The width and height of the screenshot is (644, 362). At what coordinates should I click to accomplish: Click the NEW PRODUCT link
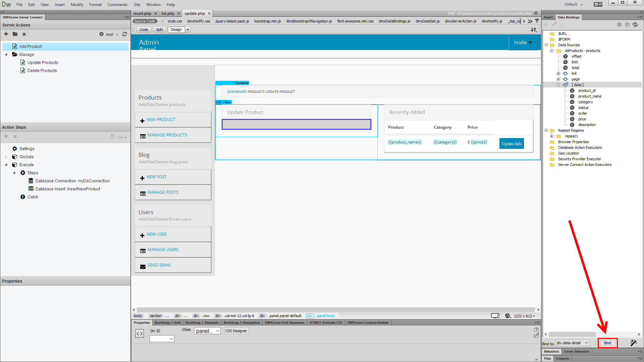click(x=161, y=120)
